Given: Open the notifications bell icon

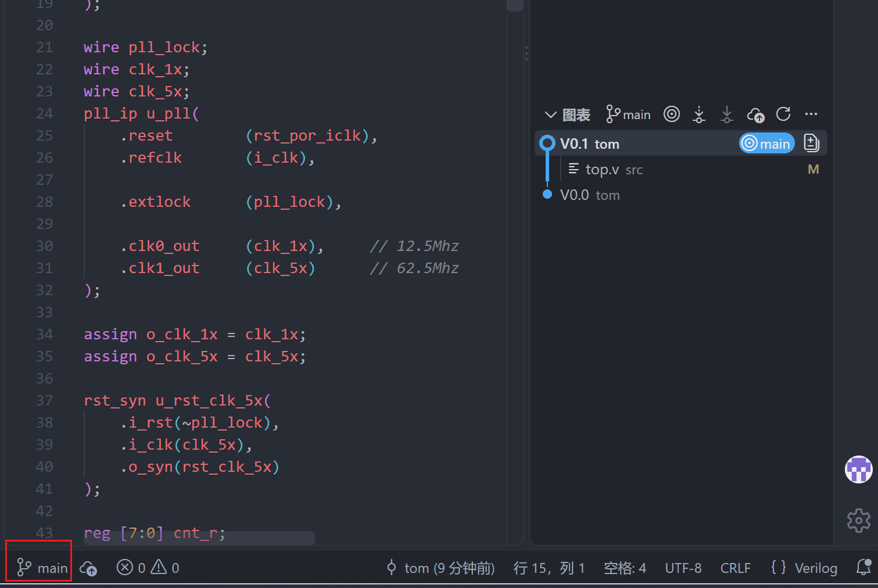Looking at the screenshot, I should (864, 567).
